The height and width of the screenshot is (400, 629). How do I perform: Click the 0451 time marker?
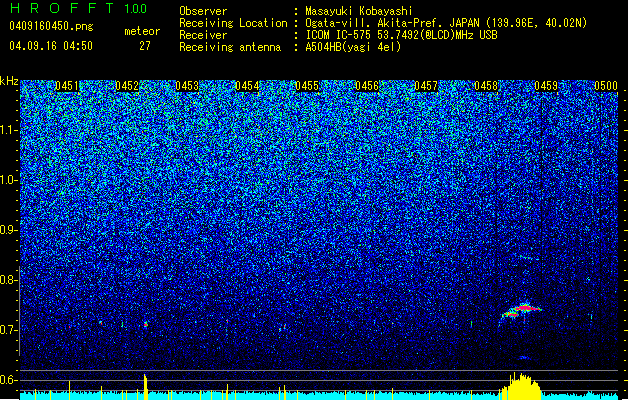[x=67, y=86]
